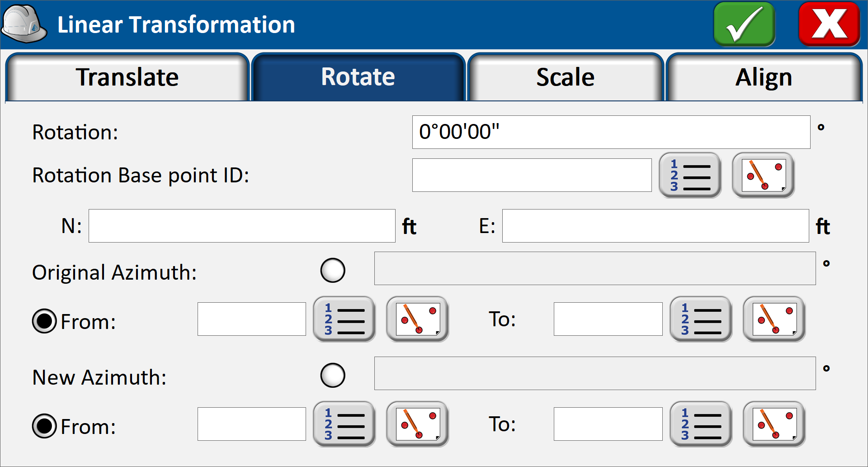The width and height of the screenshot is (868, 467).
Task: Click New Azimuth From point field
Action: point(252,424)
